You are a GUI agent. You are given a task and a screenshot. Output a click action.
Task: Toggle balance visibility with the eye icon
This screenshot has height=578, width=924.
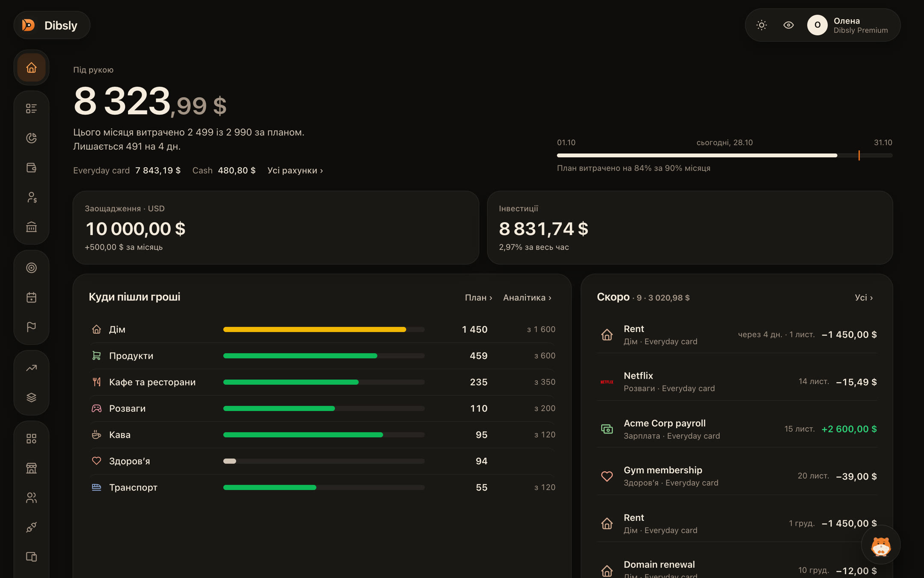[788, 25]
